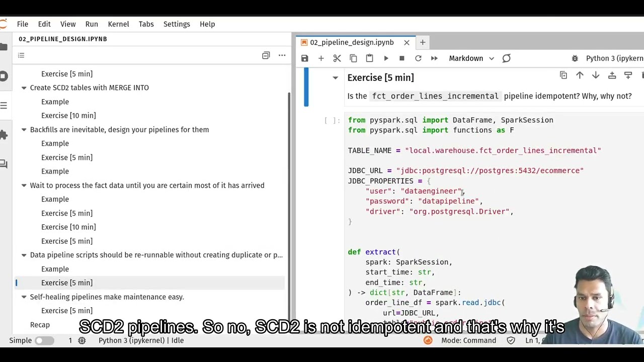
Task: Restart the kernel
Action: point(418,58)
